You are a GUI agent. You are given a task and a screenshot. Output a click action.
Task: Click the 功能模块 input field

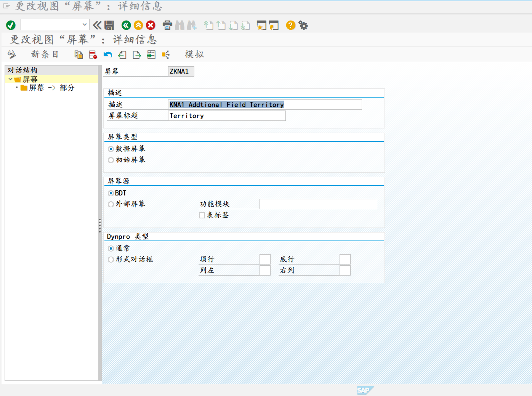(x=318, y=204)
